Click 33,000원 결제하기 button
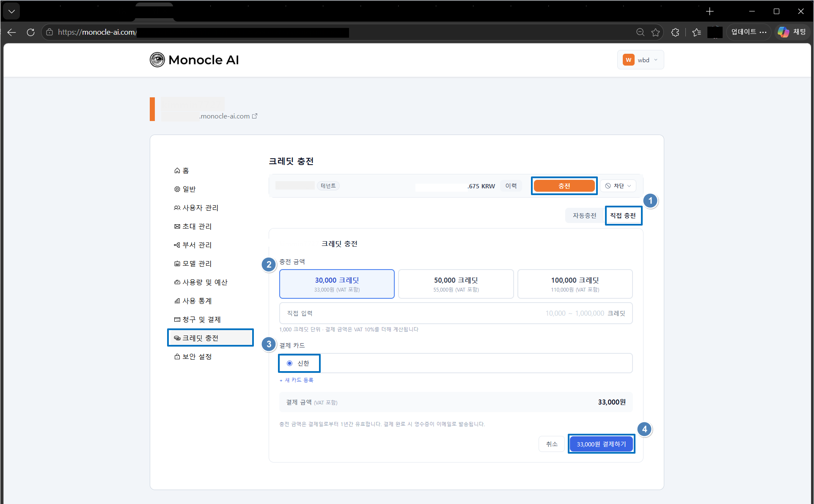Image resolution: width=814 pixels, height=504 pixels. [601, 444]
